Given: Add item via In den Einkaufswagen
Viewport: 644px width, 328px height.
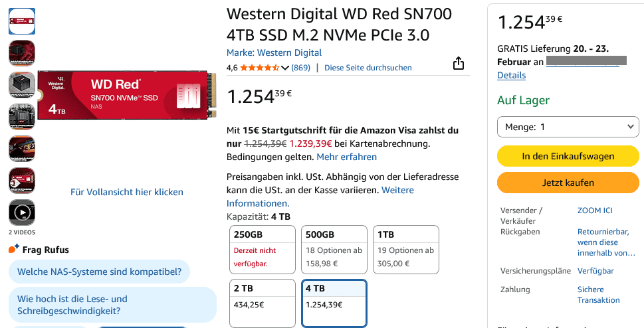Looking at the screenshot, I should click(x=568, y=156).
